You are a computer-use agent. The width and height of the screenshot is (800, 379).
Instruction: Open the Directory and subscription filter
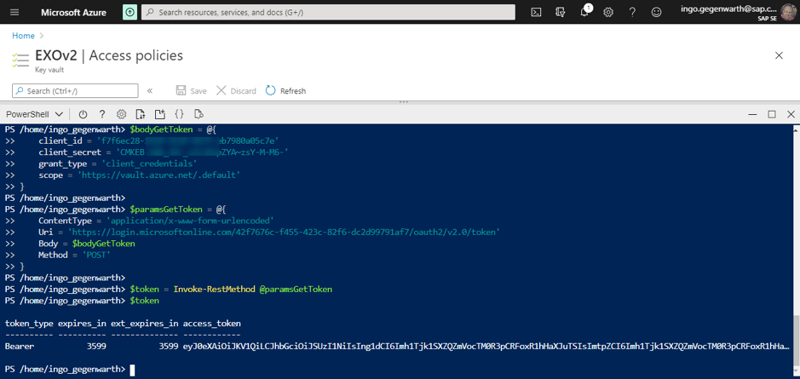[560, 12]
